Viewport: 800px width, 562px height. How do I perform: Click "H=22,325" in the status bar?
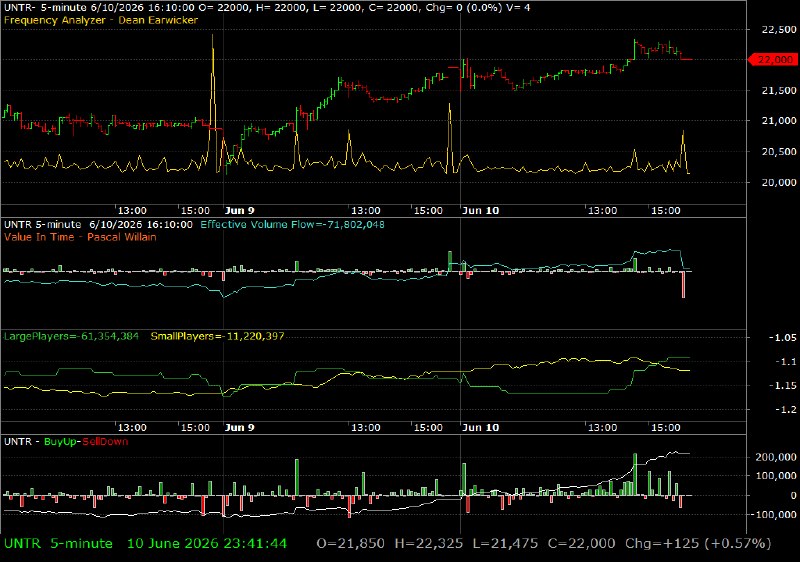pos(429,544)
